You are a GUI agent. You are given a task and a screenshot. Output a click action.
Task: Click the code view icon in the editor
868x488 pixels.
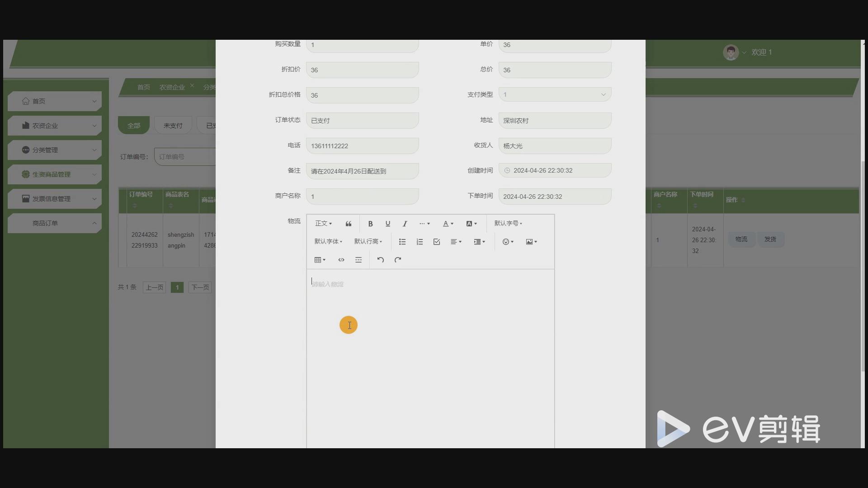(x=341, y=260)
